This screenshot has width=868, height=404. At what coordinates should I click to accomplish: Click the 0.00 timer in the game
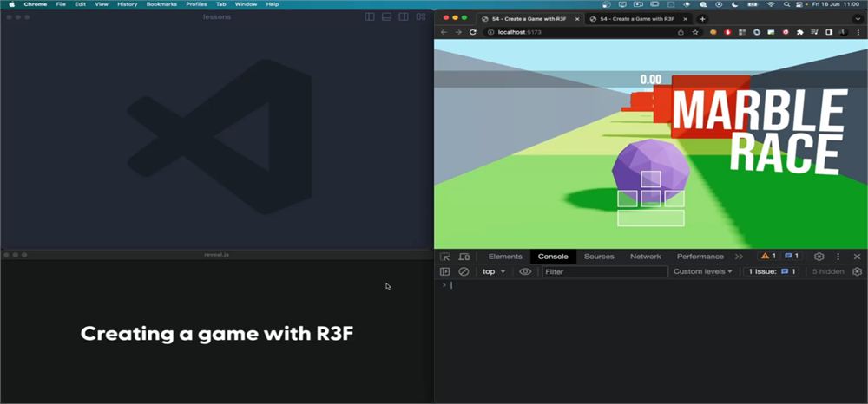(650, 80)
